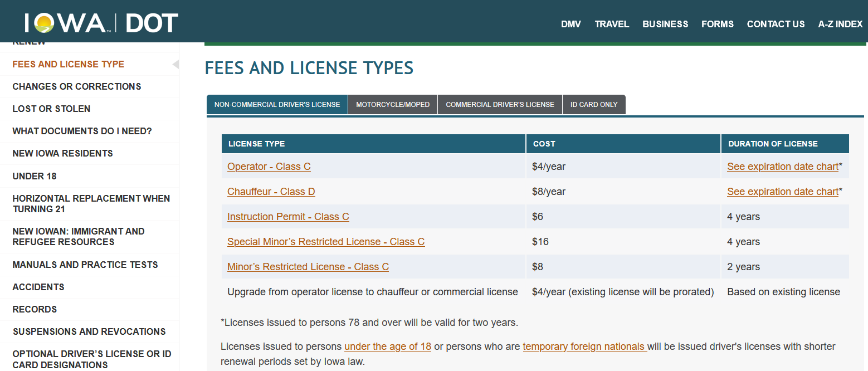The image size is (868, 371).
Task: Switch to the Motorcycle/Moped tab
Action: 393,105
